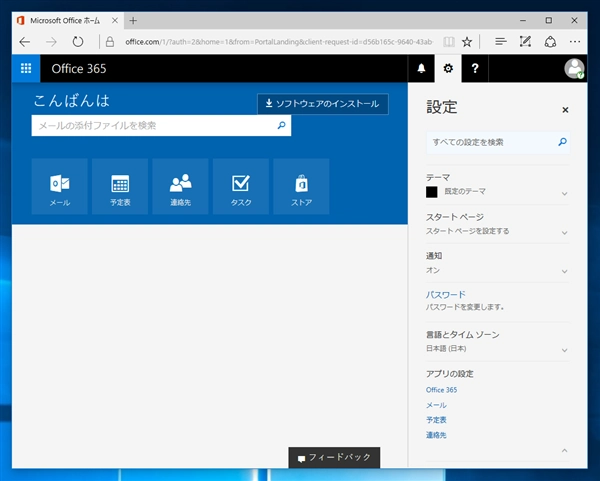
Task: Refresh the browser page
Action: click(78, 42)
